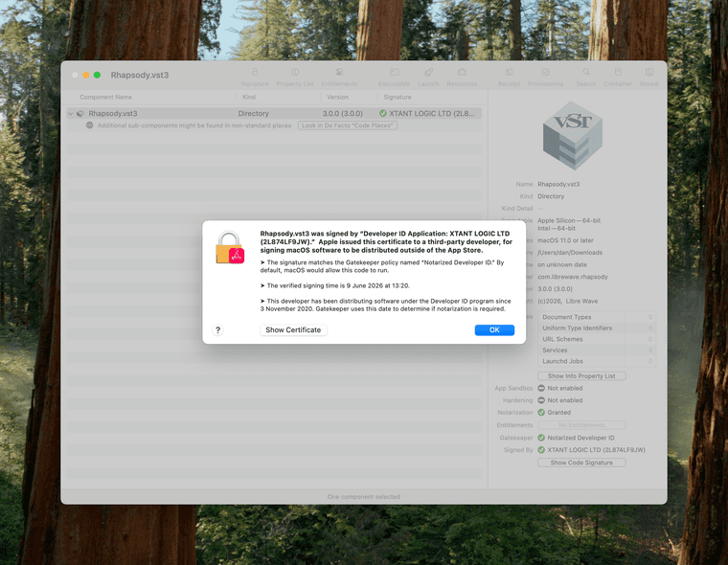Select the Services row
Screen dimensions: 728x565
[597, 350]
